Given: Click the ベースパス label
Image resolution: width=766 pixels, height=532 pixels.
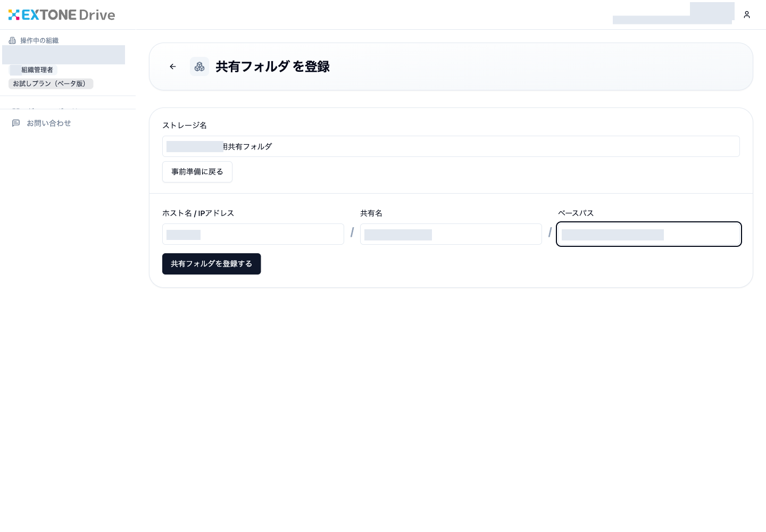Looking at the screenshot, I should coord(576,213).
